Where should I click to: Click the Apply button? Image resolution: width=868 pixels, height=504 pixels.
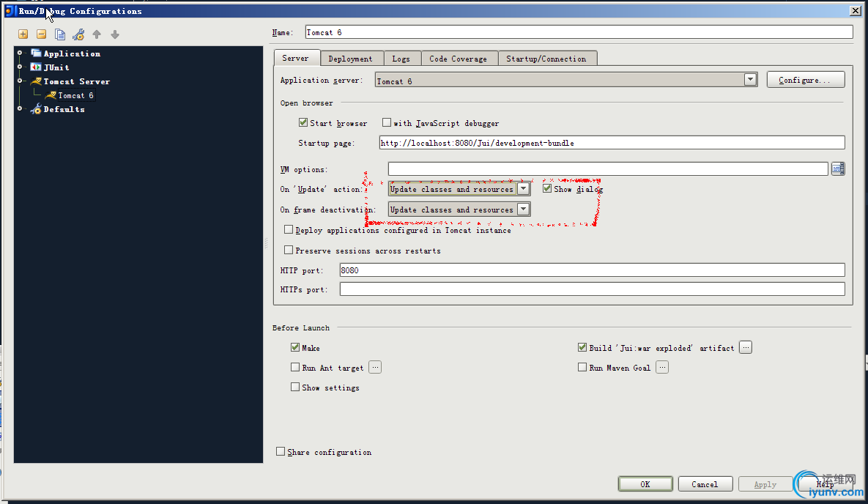tap(765, 484)
